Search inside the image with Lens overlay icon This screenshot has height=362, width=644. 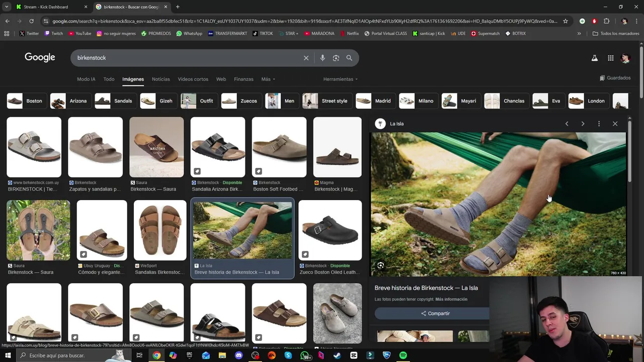381,265
